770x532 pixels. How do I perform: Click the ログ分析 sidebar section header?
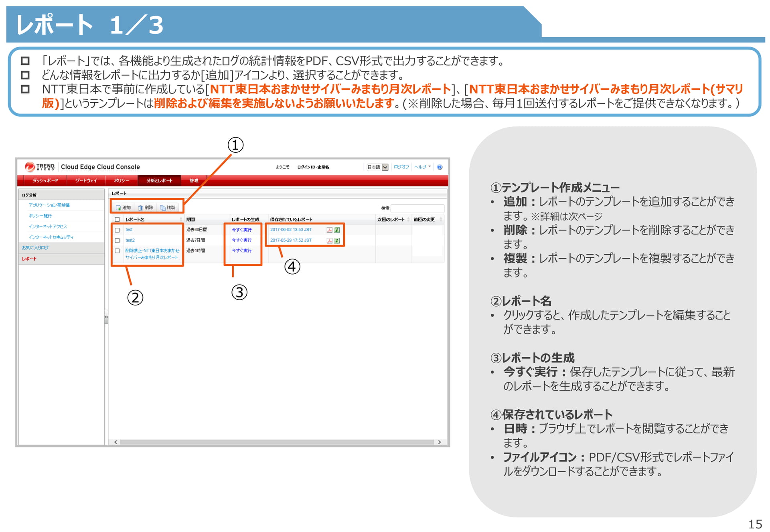[x=61, y=195]
